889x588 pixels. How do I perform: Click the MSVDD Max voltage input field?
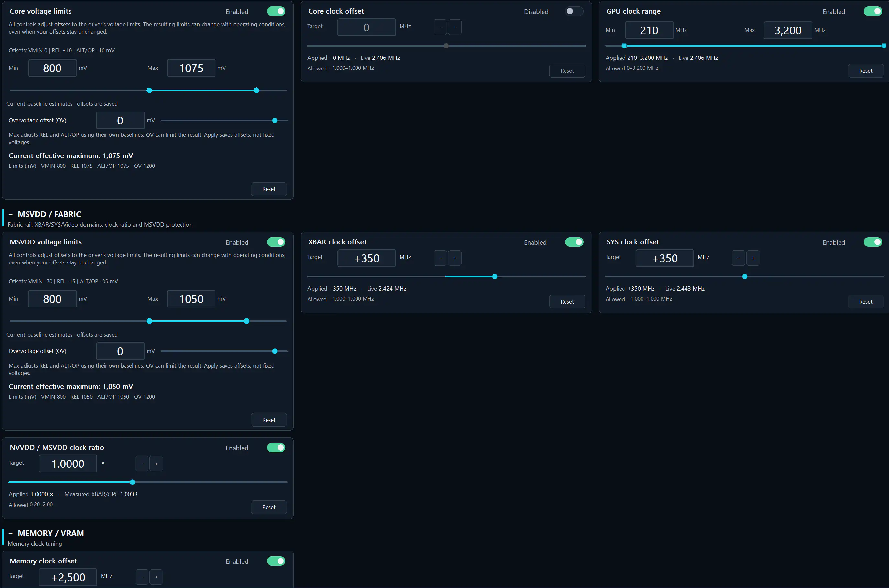click(x=191, y=299)
